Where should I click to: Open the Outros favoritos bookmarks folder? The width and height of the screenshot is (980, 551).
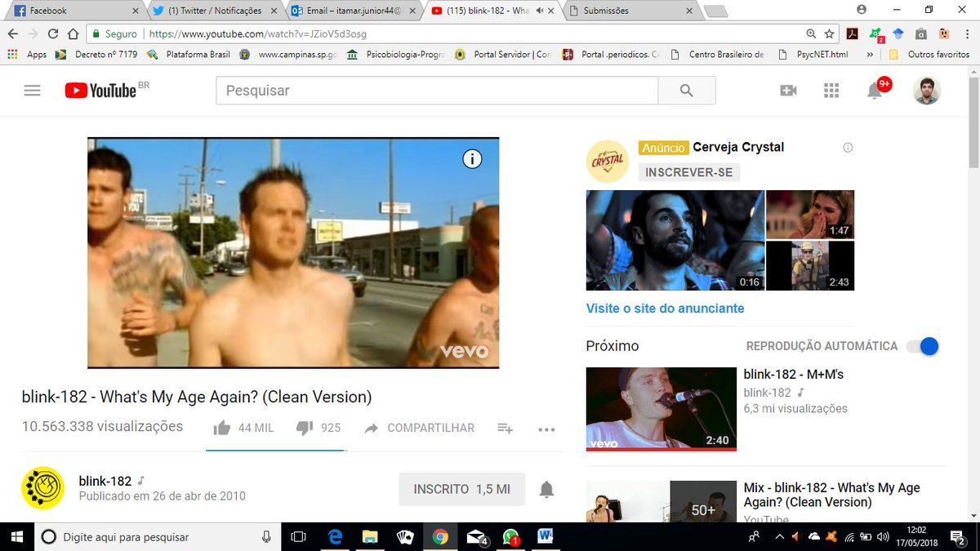(929, 55)
